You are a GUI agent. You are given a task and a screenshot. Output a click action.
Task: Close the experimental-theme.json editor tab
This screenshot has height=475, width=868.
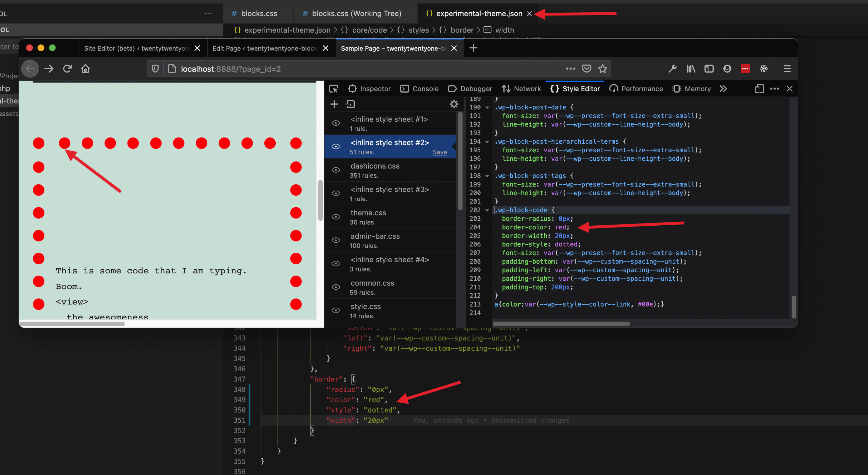point(529,14)
